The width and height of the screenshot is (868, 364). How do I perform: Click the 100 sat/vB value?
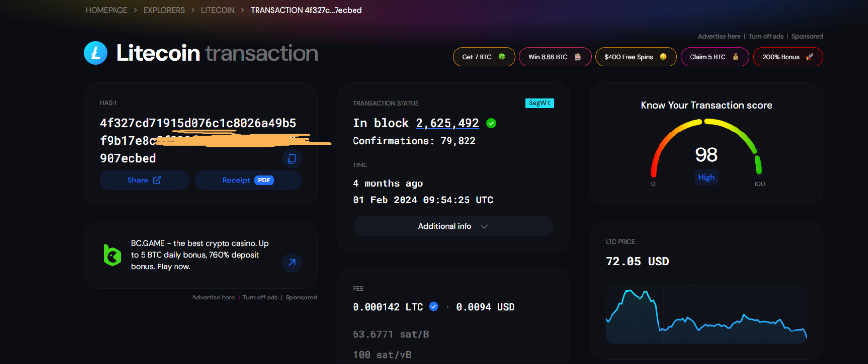pos(382,355)
